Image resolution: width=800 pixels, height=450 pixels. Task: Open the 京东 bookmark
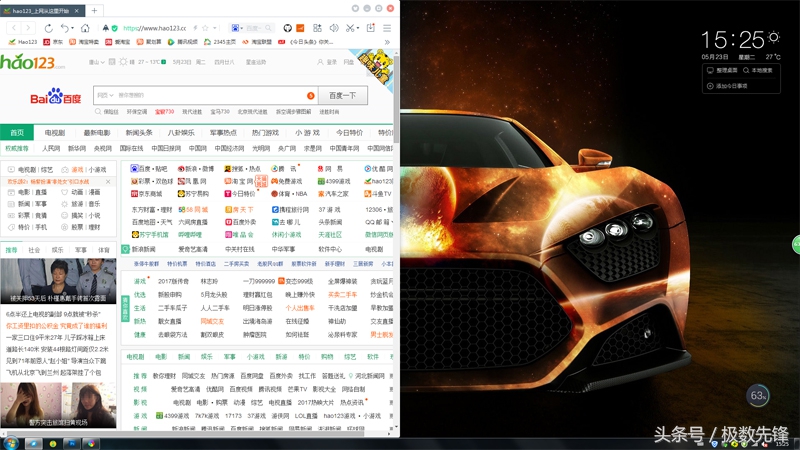point(54,42)
